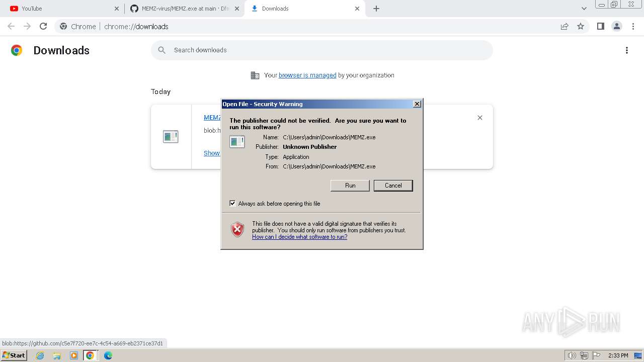Image resolution: width=644 pixels, height=362 pixels.
Task: Click the 'Unknown Publisher' text
Action: pyautogui.click(x=310, y=147)
